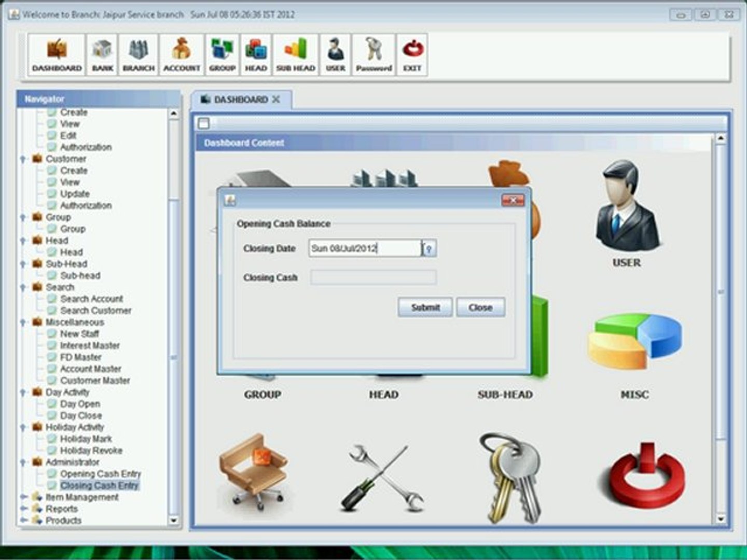Select Holiday Mark in navigator tree
The height and width of the screenshot is (560, 747).
pos(86,439)
